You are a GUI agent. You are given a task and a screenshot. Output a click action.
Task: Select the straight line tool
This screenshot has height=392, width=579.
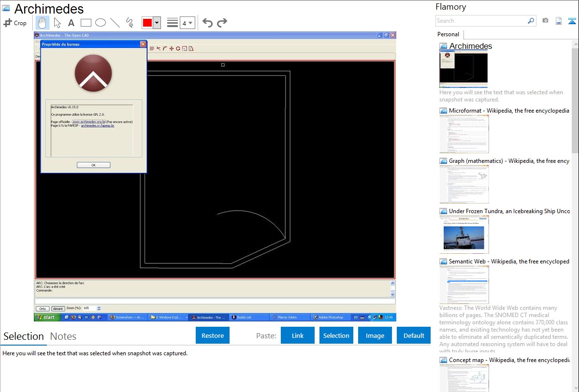115,23
